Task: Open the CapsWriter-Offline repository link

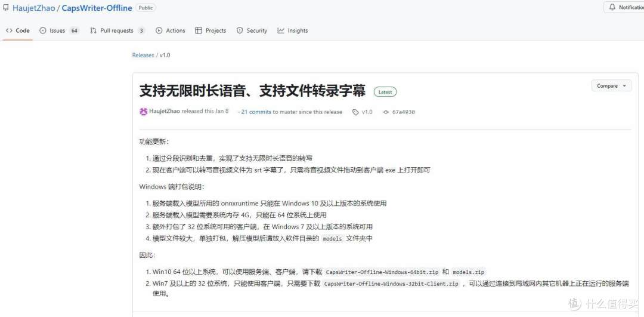Action: (x=97, y=8)
